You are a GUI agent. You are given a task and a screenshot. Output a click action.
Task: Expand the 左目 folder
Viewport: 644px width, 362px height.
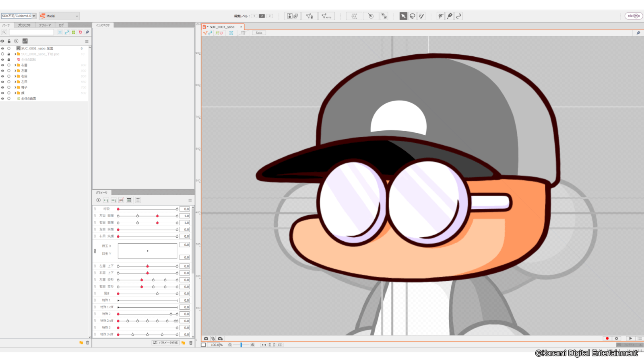pos(15,82)
